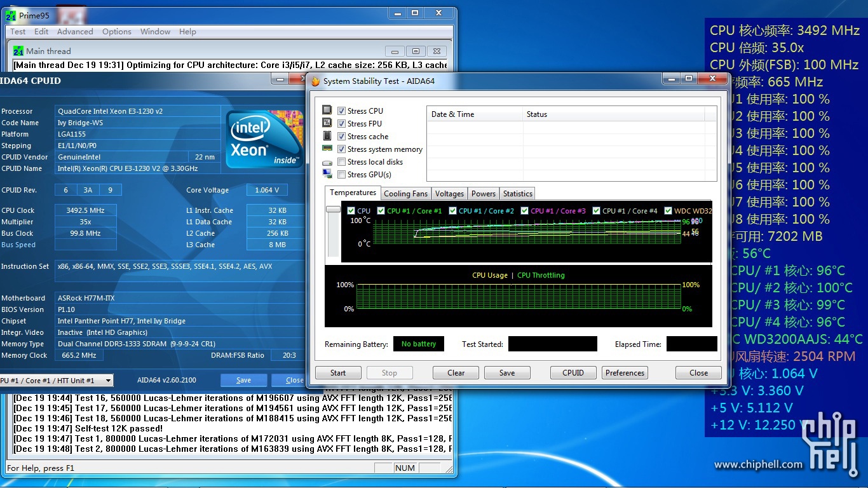Click the temperature graph scale slider handle
Viewport: 868px width, 488px height.
tap(333, 209)
